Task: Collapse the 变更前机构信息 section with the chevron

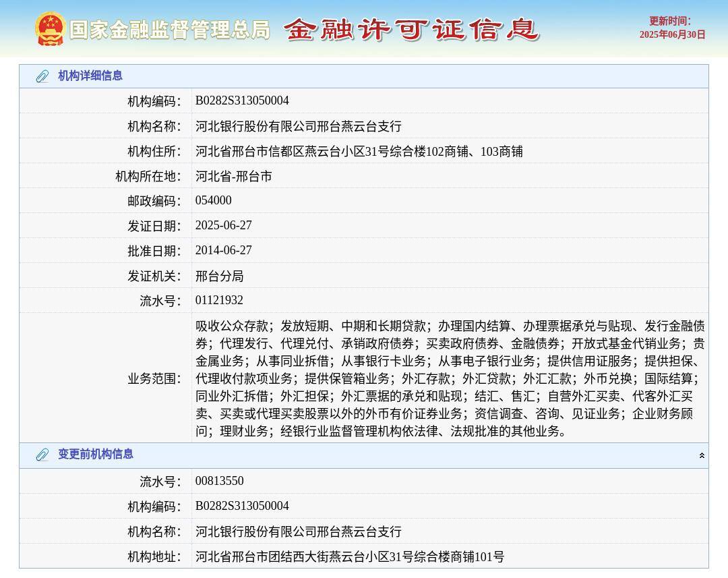Action: click(702, 456)
